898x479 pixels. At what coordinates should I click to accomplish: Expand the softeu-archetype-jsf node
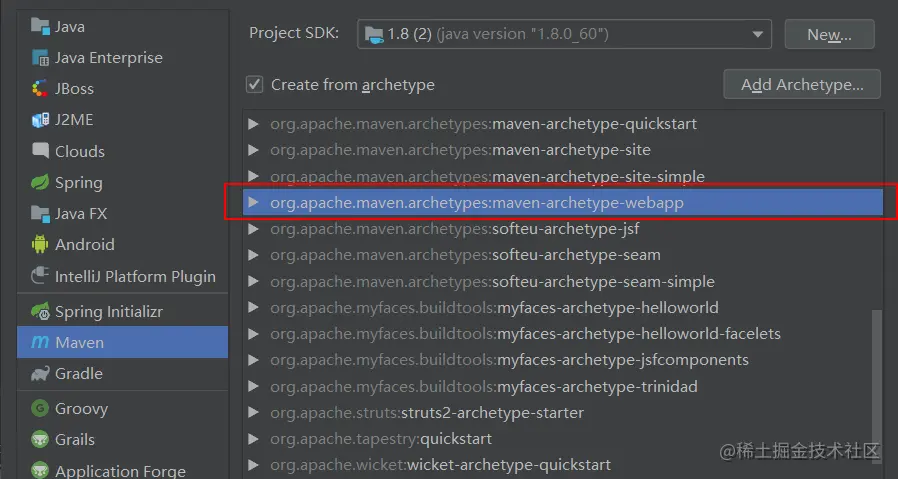[253, 229]
